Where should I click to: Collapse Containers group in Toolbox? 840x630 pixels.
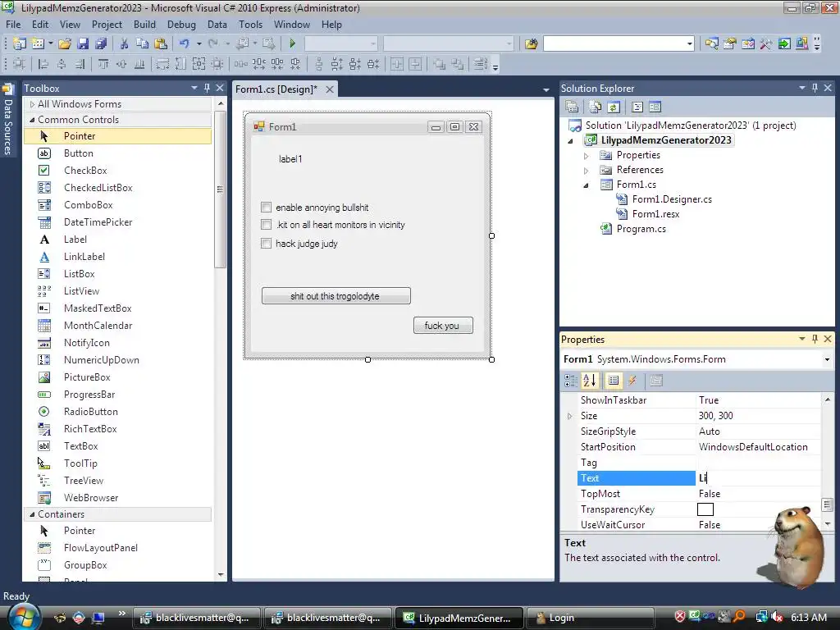(x=32, y=514)
